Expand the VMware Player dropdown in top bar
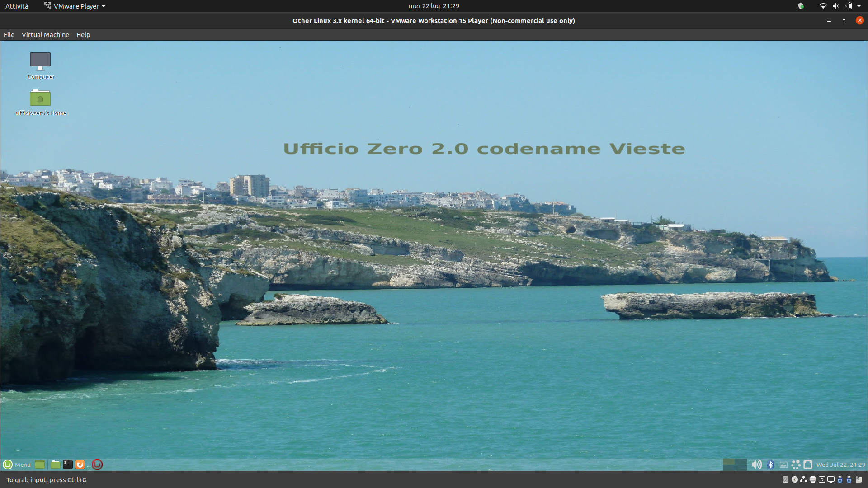Viewport: 868px width, 488px height. click(75, 6)
